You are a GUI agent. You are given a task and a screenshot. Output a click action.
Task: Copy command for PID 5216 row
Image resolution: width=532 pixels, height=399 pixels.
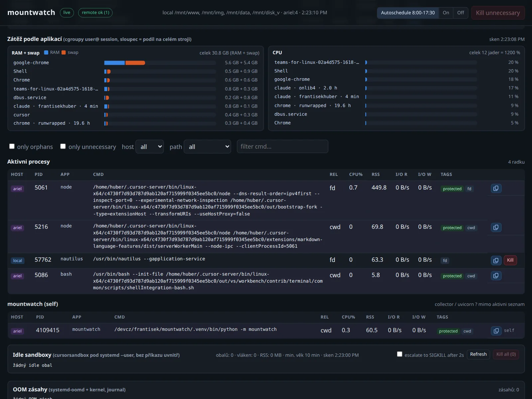tap(496, 227)
